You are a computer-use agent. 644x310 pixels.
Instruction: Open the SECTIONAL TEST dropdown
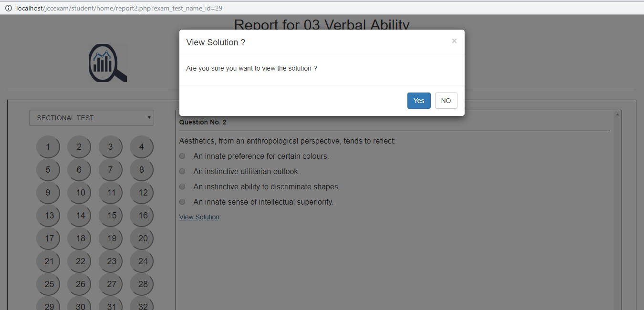pos(92,118)
